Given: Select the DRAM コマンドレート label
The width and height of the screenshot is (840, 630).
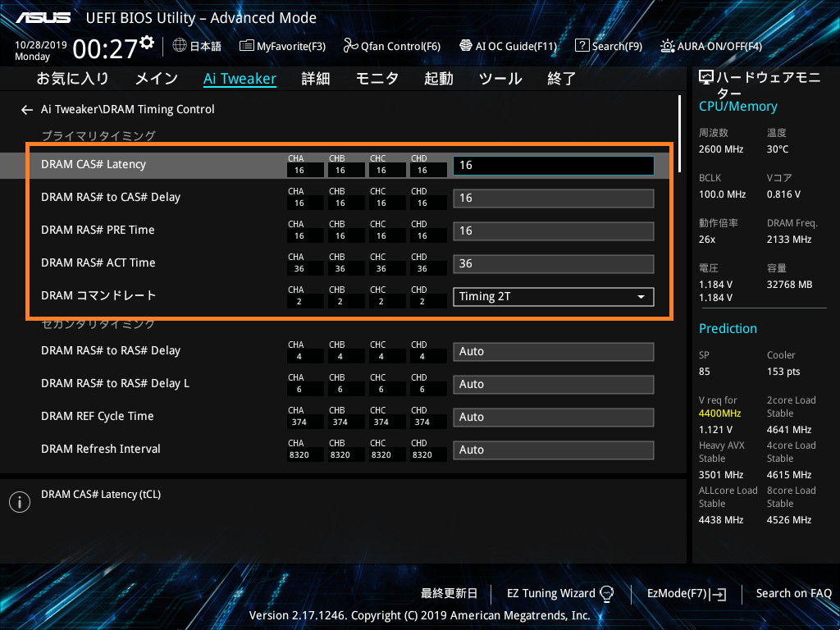Looking at the screenshot, I should [x=98, y=295].
